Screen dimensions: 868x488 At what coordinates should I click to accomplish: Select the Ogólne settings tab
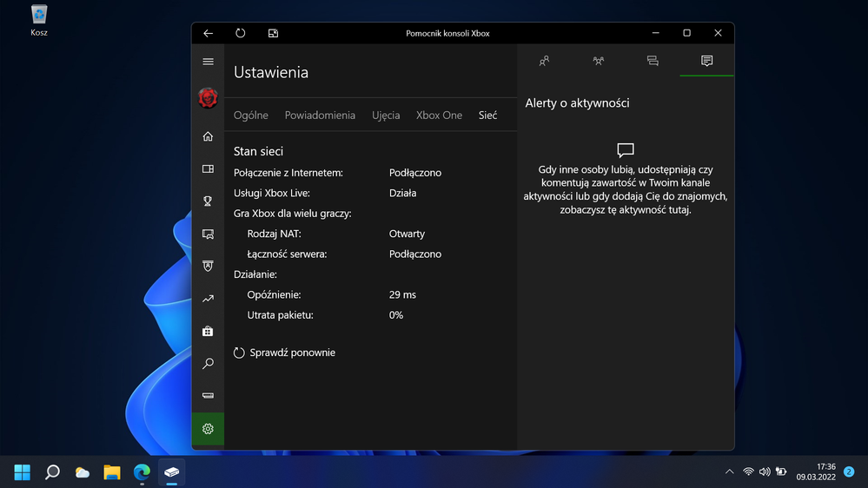click(x=251, y=115)
